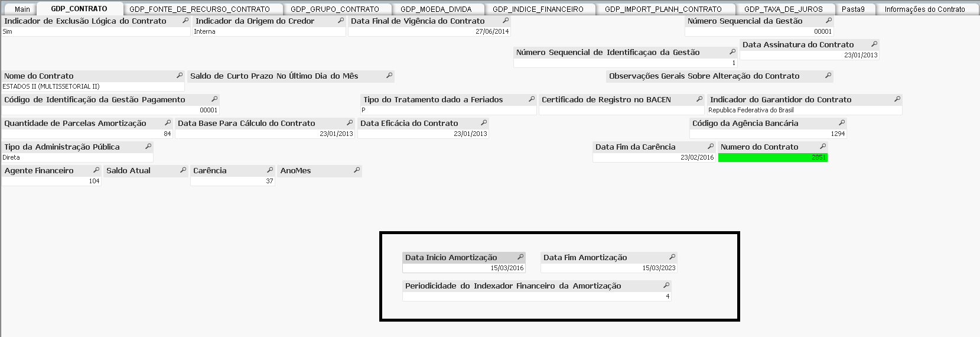The image size is (980, 337).
Task: Select the green 2851 contract number value
Action: [773, 157]
